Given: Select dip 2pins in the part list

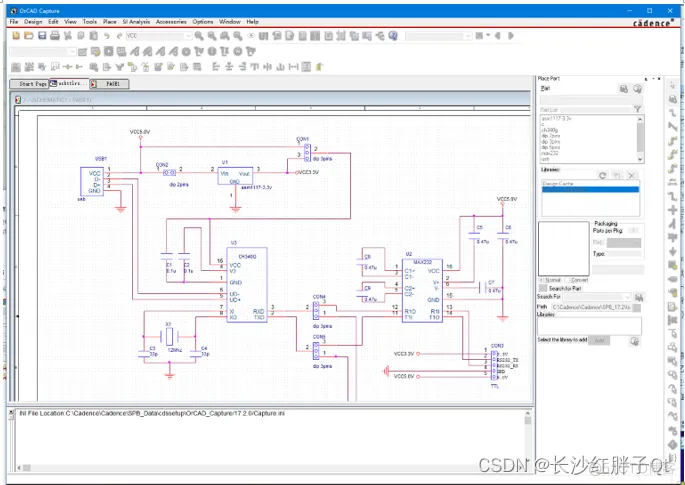Looking at the screenshot, I should coord(551,136).
